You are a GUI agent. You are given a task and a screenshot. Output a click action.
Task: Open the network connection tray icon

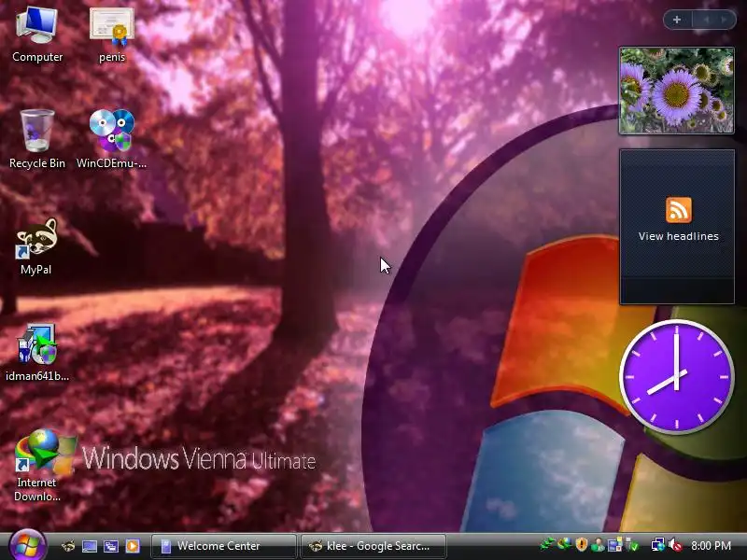click(x=658, y=545)
